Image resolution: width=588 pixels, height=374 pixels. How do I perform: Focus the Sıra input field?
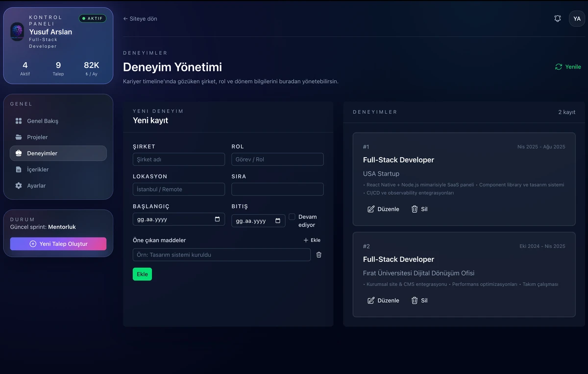(x=277, y=189)
